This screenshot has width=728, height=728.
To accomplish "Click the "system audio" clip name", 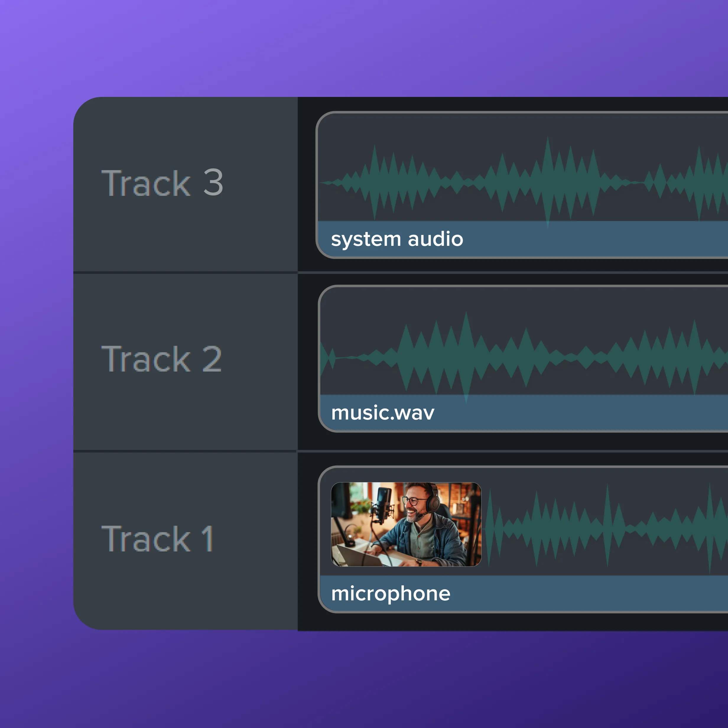I will (397, 240).
